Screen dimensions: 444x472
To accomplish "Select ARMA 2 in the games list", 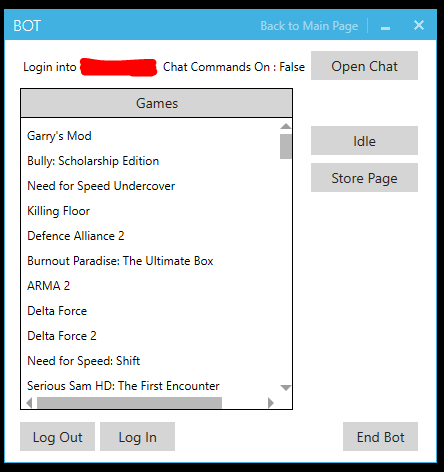I will [x=48, y=286].
